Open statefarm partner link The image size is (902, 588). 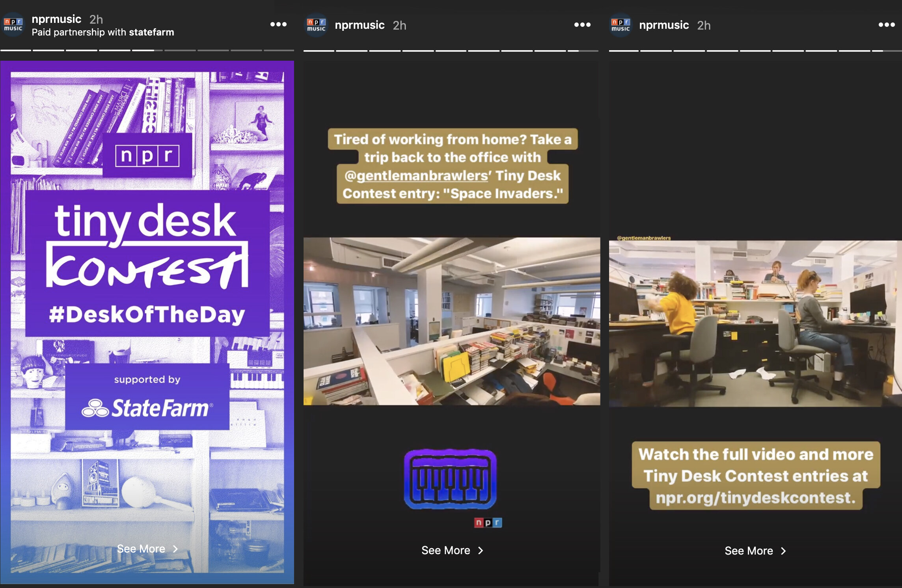(151, 32)
